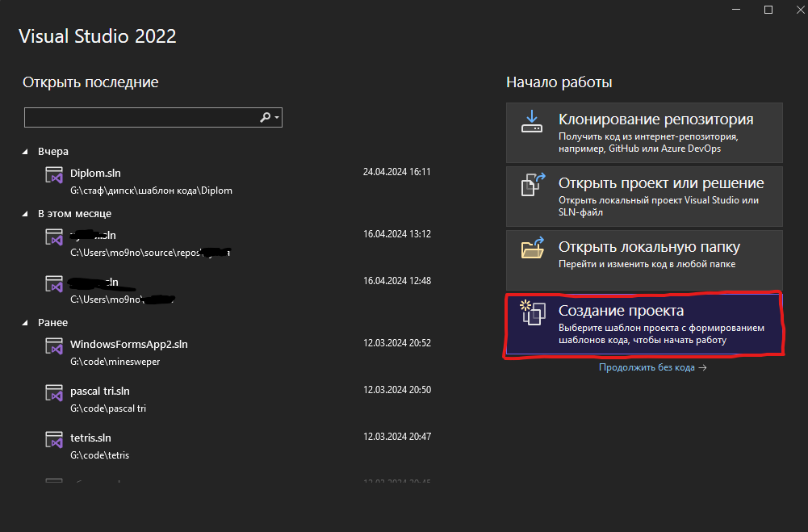808x532 pixels.
Task: Click the Diplom path G:\стаф\дипск text
Action: click(151, 191)
